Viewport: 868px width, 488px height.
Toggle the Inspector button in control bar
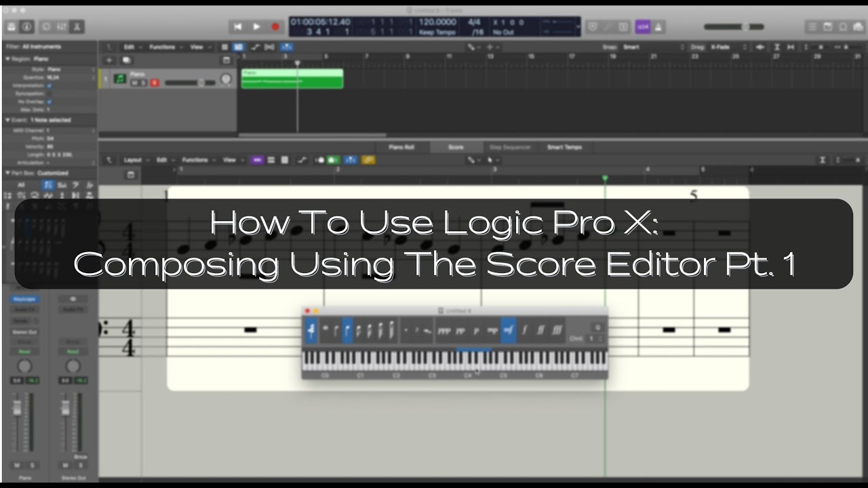click(x=27, y=27)
